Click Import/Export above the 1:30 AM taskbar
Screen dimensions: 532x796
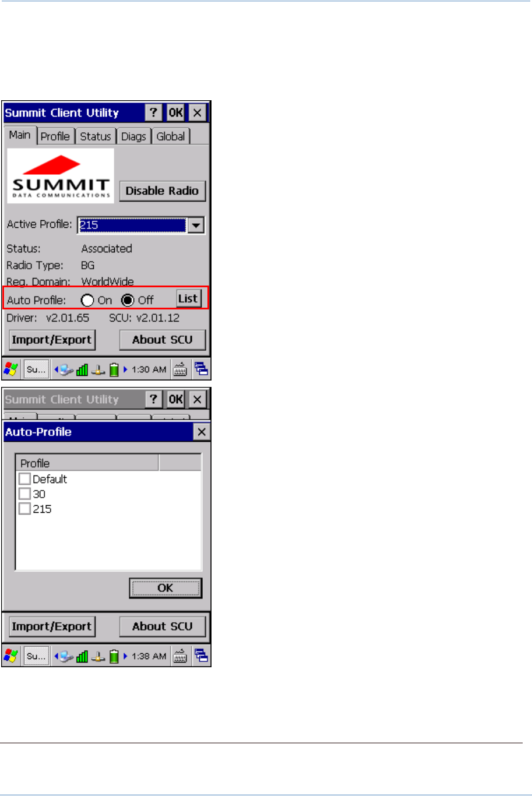click(x=52, y=340)
